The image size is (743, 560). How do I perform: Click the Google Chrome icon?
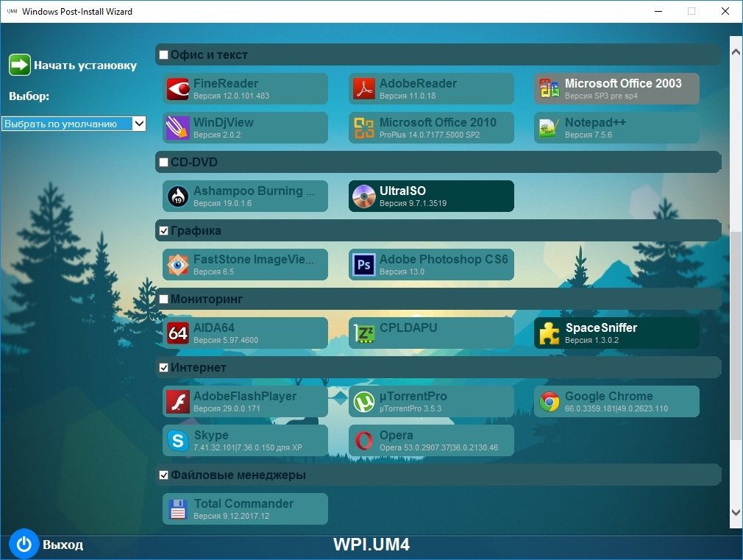[x=550, y=402]
